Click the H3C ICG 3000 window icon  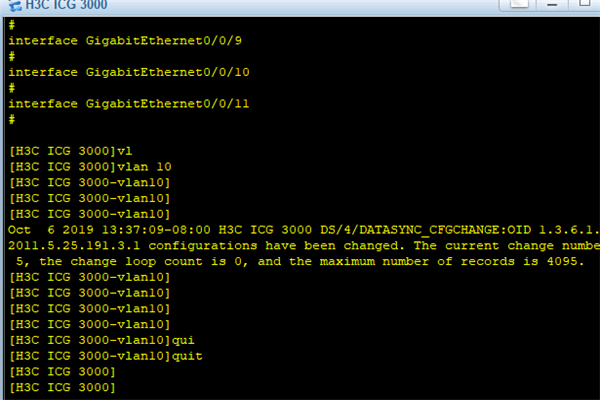(x=15, y=5)
